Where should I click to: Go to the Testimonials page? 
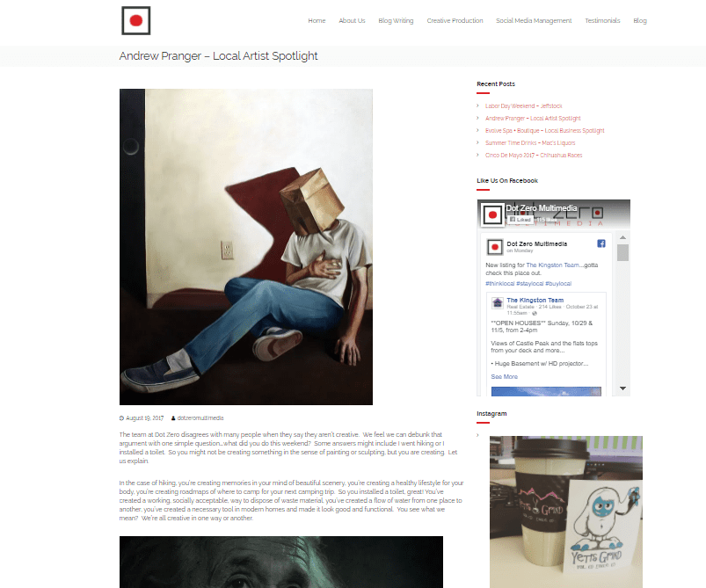pyautogui.click(x=602, y=21)
